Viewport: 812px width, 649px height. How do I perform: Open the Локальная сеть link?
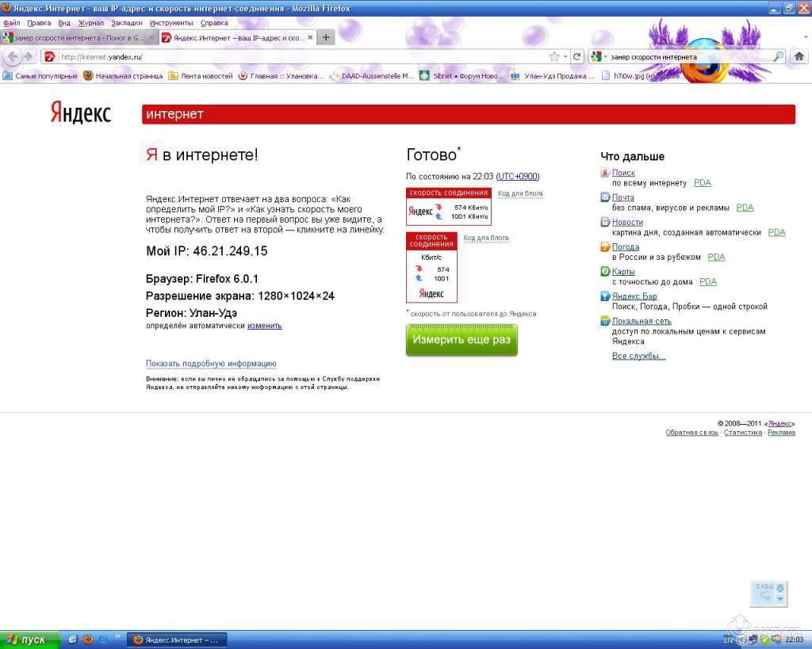pyautogui.click(x=642, y=321)
